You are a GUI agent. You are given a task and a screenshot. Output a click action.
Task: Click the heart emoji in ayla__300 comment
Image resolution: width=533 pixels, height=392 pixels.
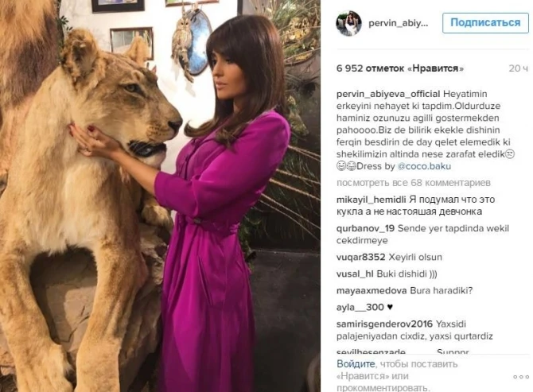point(390,308)
